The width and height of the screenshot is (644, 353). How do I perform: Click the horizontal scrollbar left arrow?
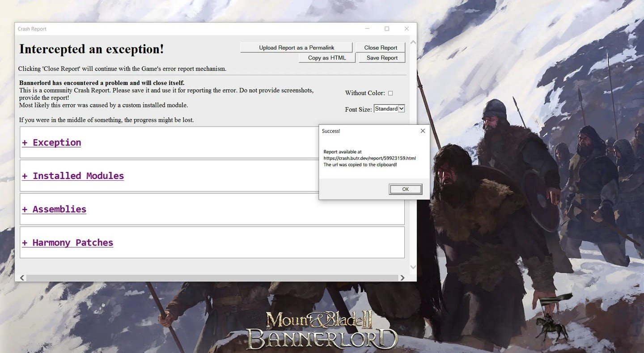click(x=22, y=278)
